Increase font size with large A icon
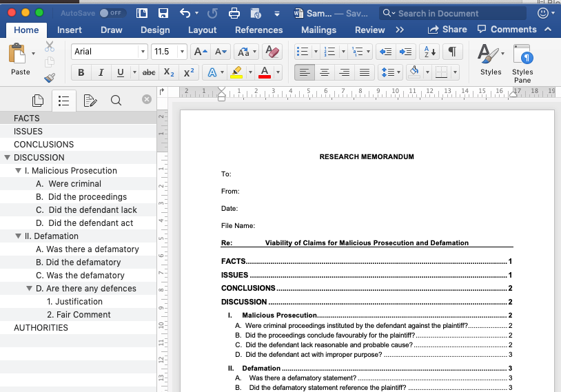 201,52
